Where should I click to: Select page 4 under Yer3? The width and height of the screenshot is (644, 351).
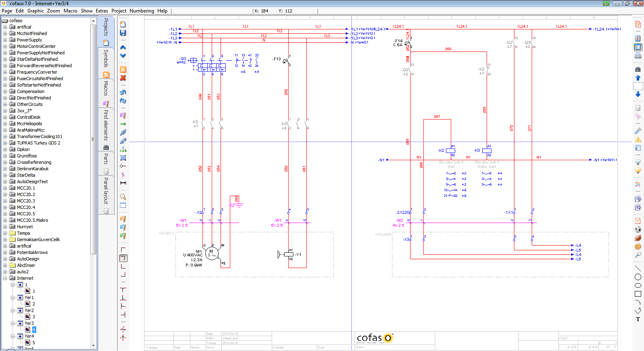(x=34, y=330)
